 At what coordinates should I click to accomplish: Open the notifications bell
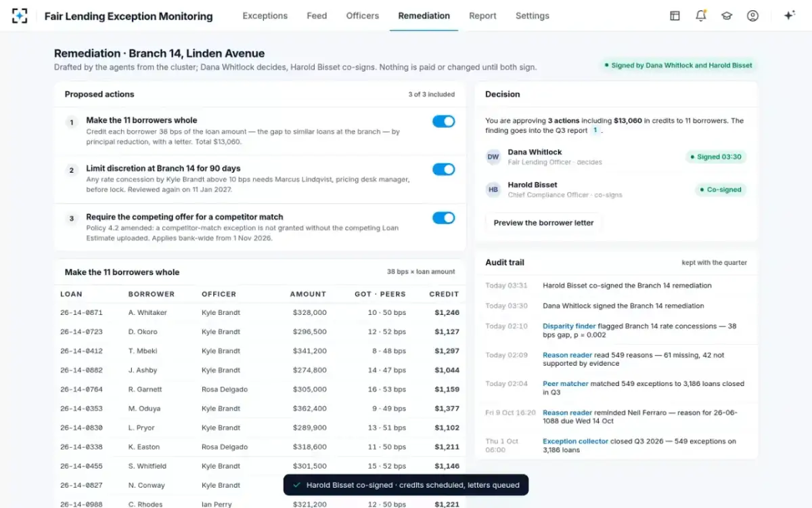point(701,16)
